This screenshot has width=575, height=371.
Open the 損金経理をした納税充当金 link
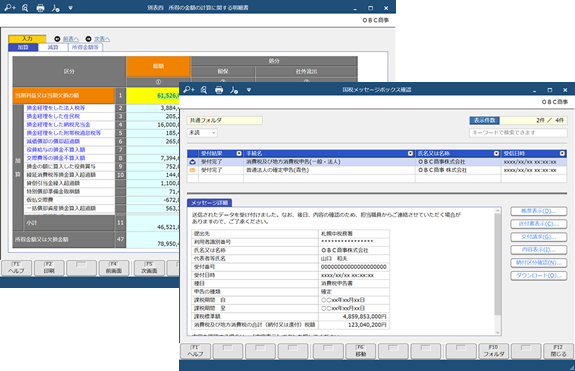click(x=58, y=125)
